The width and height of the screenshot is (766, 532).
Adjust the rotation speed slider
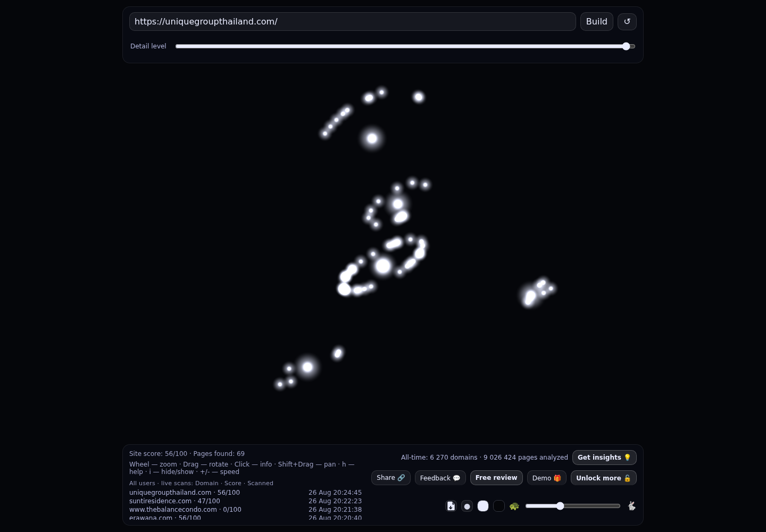click(573, 506)
